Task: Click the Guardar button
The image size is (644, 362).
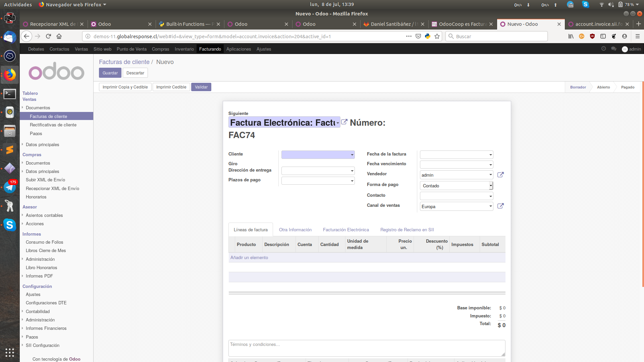Action: (x=110, y=73)
